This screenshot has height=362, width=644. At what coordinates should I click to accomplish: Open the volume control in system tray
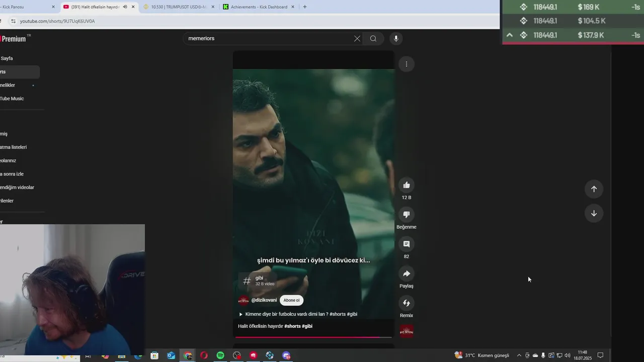coord(568,355)
